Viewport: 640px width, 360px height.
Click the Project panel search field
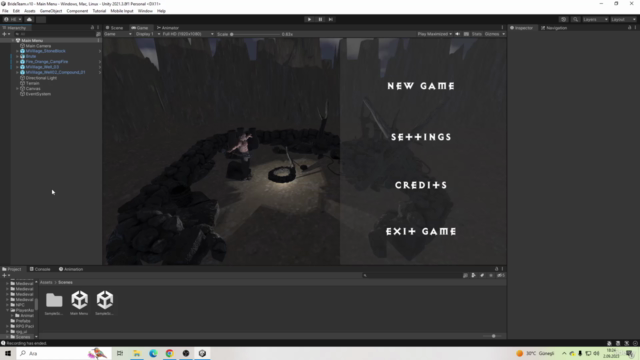click(411, 276)
